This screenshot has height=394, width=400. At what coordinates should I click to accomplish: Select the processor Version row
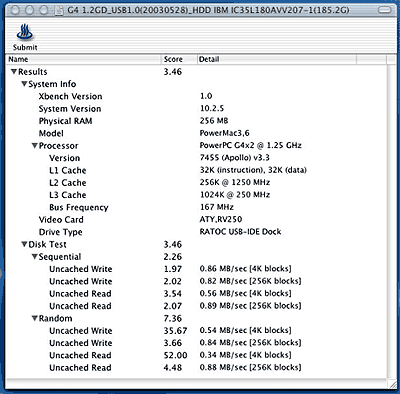(197, 158)
